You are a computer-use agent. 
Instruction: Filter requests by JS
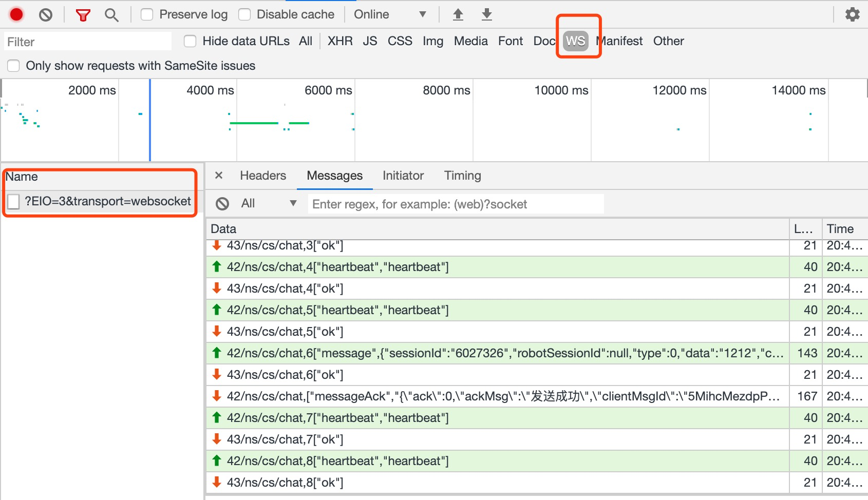pyautogui.click(x=370, y=41)
